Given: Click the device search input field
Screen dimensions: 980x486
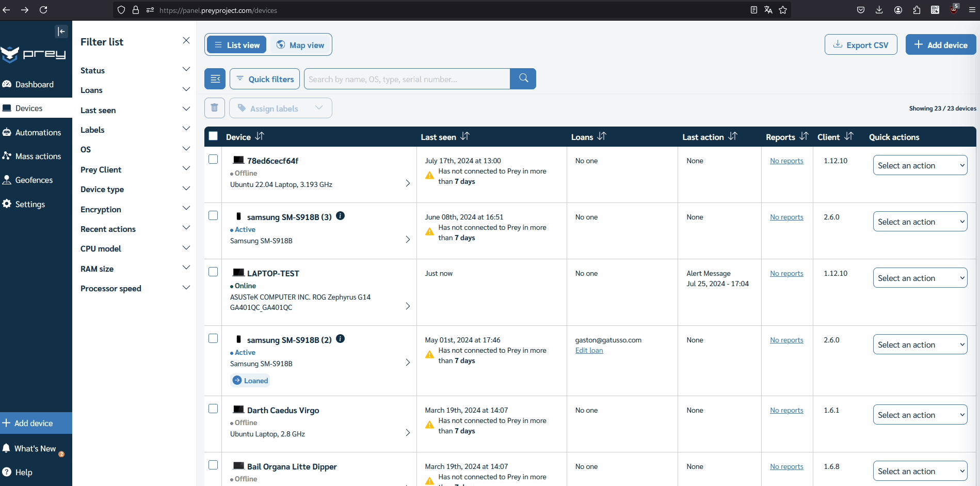Looking at the screenshot, I should point(407,79).
